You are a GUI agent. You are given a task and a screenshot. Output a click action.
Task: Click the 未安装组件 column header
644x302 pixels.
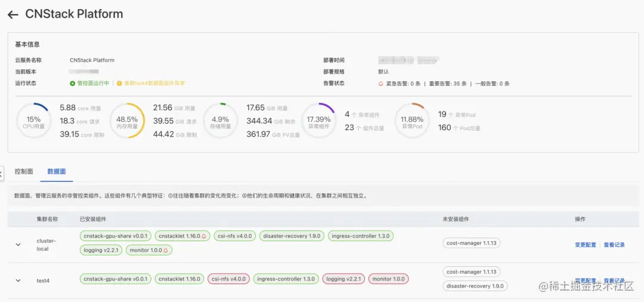pos(456,219)
